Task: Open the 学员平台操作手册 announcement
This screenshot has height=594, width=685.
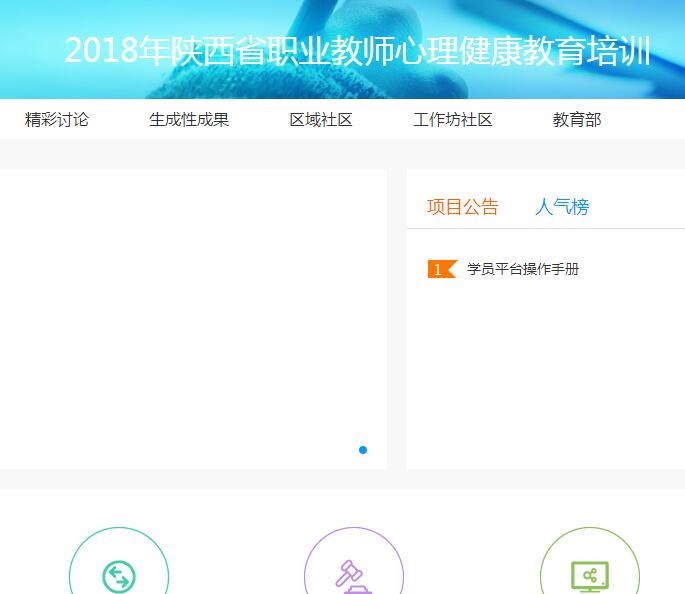Action: click(x=523, y=269)
